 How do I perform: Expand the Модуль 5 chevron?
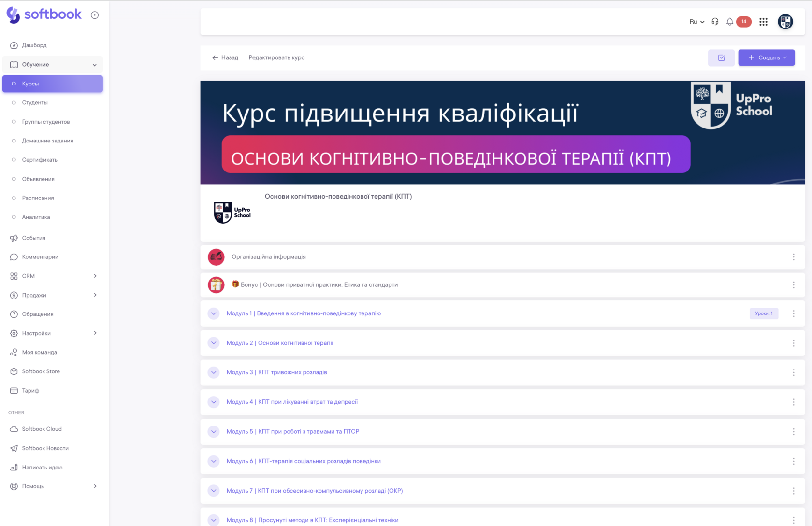point(214,432)
